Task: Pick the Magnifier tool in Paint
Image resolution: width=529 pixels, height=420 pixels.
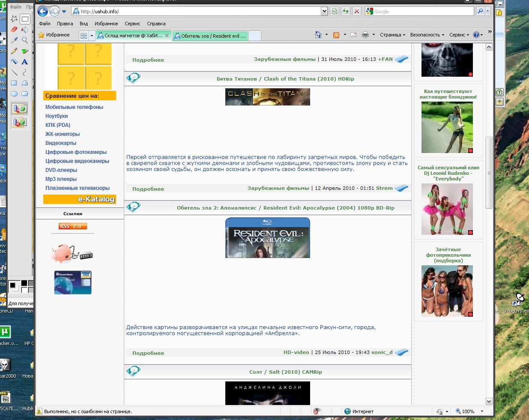Action: pyautogui.click(x=25, y=40)
